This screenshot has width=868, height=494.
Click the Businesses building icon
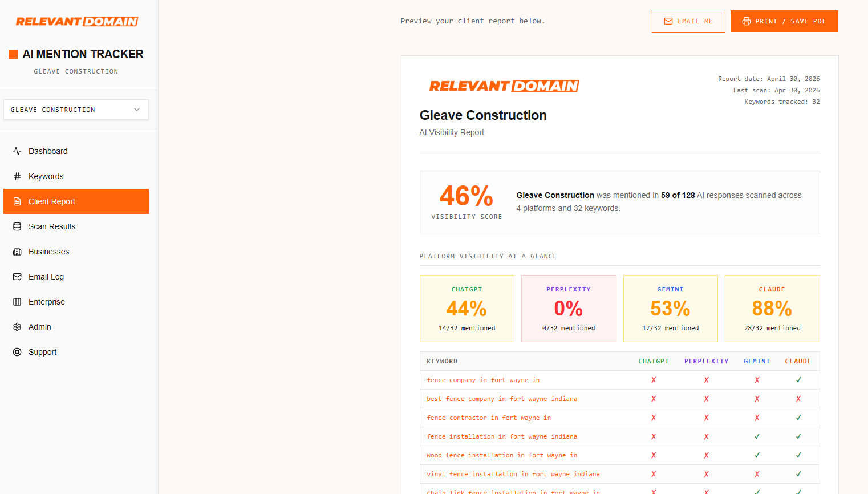click(17, 252)
